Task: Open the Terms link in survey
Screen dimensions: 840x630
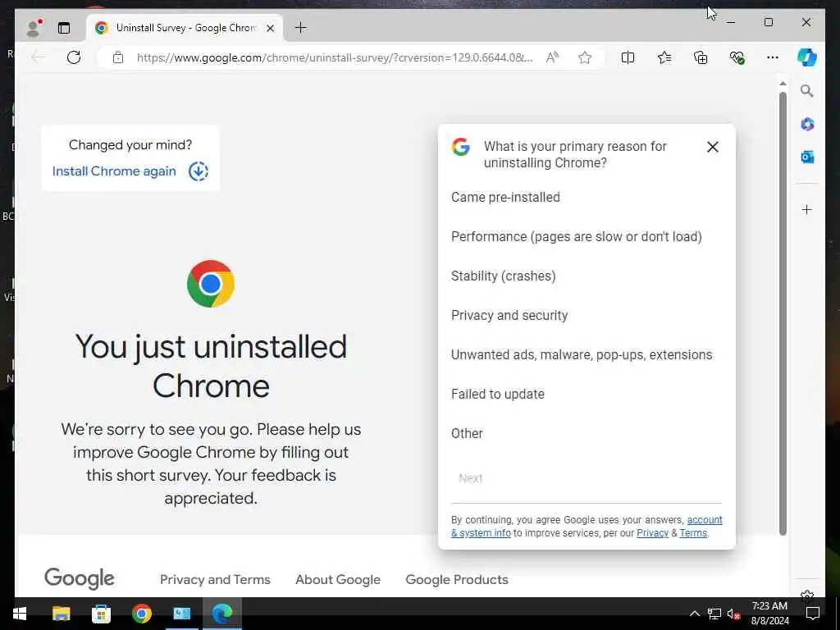Action: point(693,533)
